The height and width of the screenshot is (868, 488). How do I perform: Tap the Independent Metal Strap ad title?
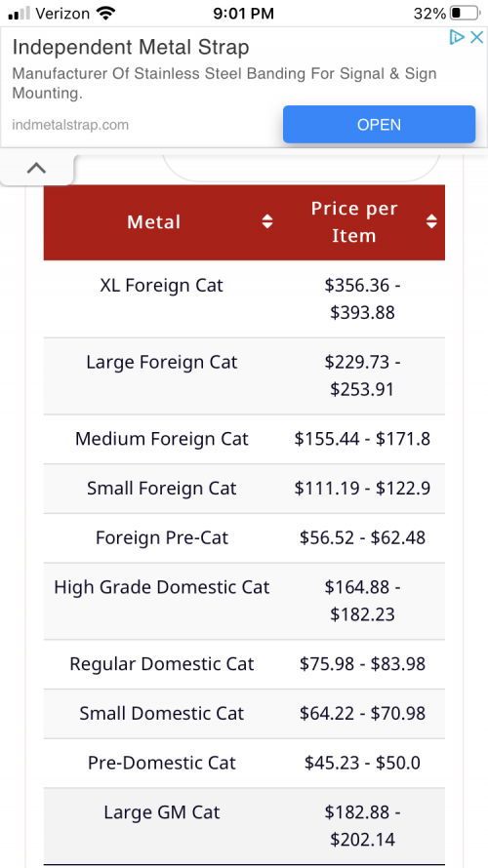(x=131, y=48)
